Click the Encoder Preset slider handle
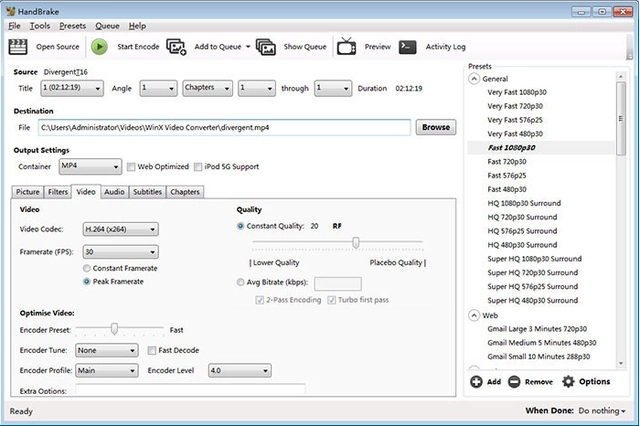This screenshot has height=426, width=640. click(x=114, y=328)
